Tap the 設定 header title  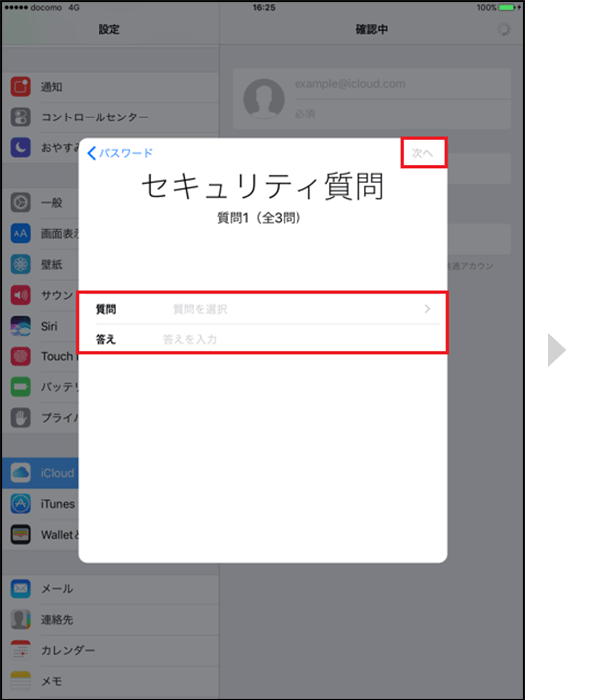pyautogui.click(x=109, y=30)
